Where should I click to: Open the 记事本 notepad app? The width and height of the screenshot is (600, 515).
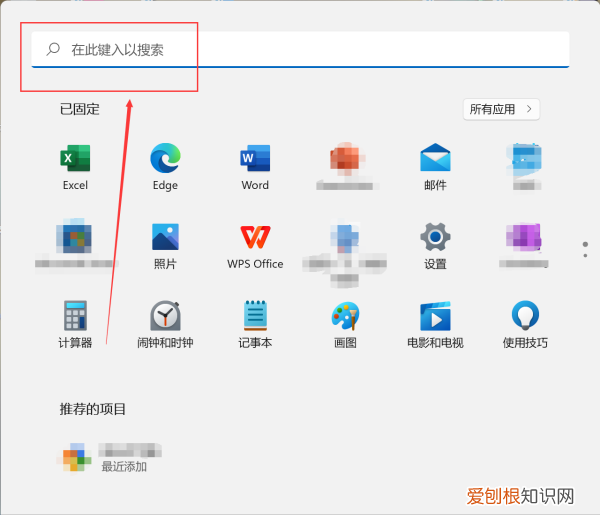[255, 324]
